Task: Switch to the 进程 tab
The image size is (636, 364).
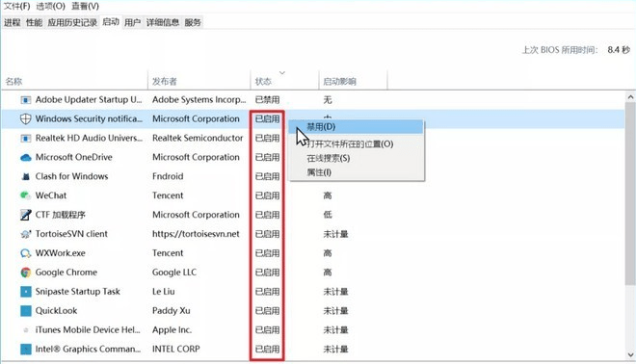Action: (x=12, y=23)
